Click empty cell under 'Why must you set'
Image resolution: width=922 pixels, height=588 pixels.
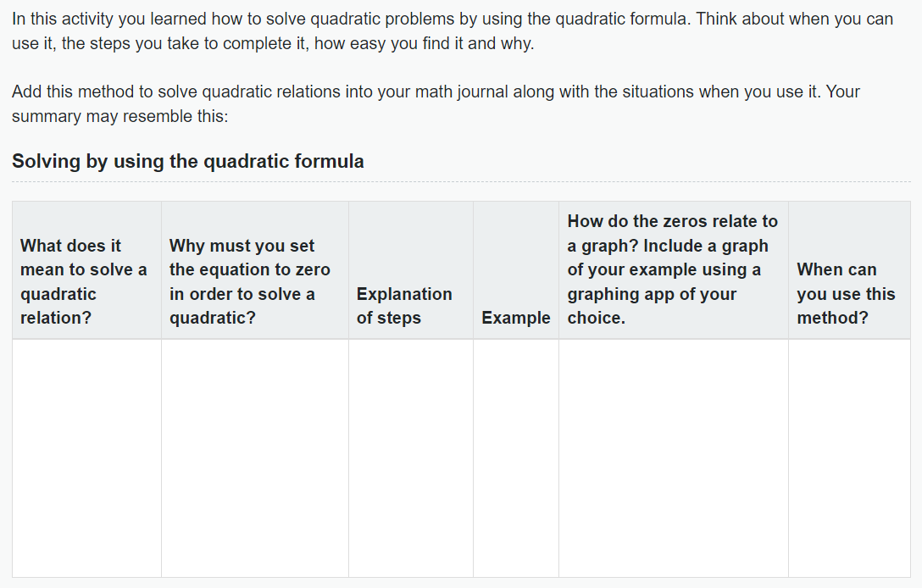click(x=254, y=458)
